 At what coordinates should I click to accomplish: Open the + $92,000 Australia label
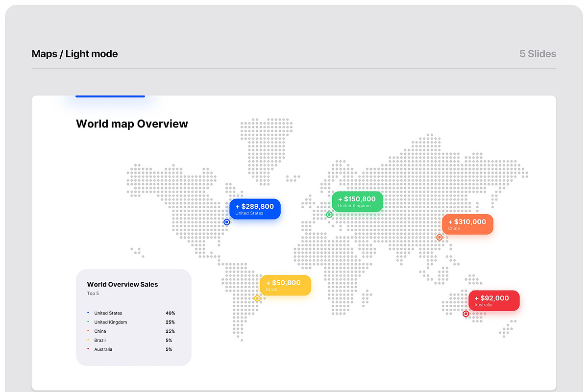[494, 300]
